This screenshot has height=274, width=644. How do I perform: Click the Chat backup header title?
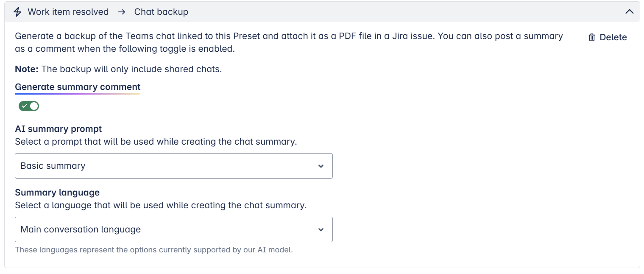(x=161, y=12)
